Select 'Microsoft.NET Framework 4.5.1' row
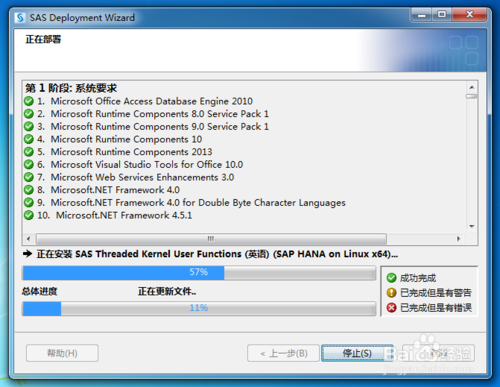 (x=114, y=215)
